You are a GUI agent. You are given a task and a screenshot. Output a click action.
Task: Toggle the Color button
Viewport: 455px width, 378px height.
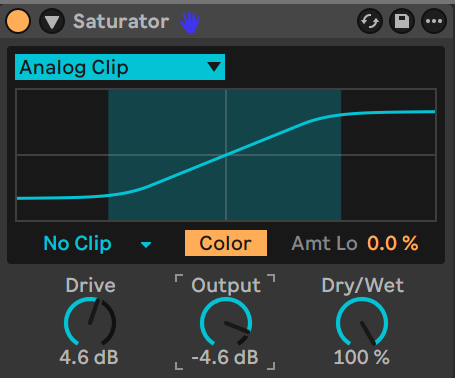[x=226, y=243]
